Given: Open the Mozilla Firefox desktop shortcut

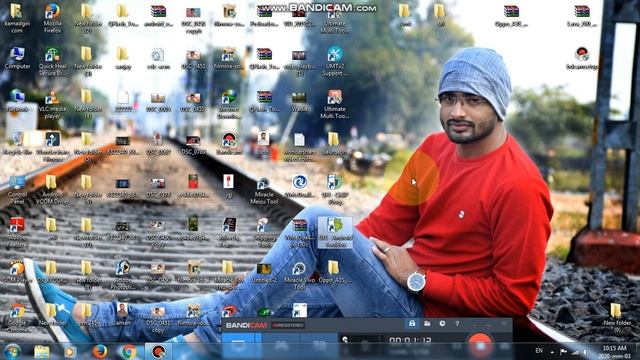Looking at the screenshot, I should (x=53, y=18).
